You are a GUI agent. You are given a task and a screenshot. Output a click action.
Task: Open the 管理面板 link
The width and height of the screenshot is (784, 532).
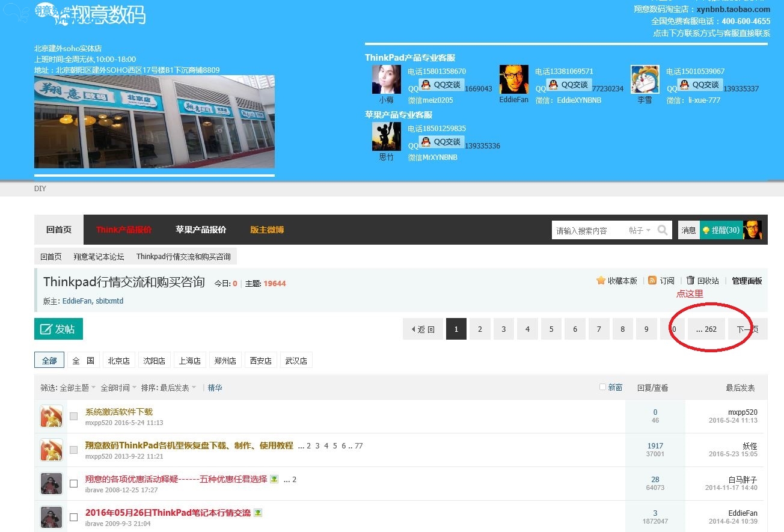click(x=747, y=281)
